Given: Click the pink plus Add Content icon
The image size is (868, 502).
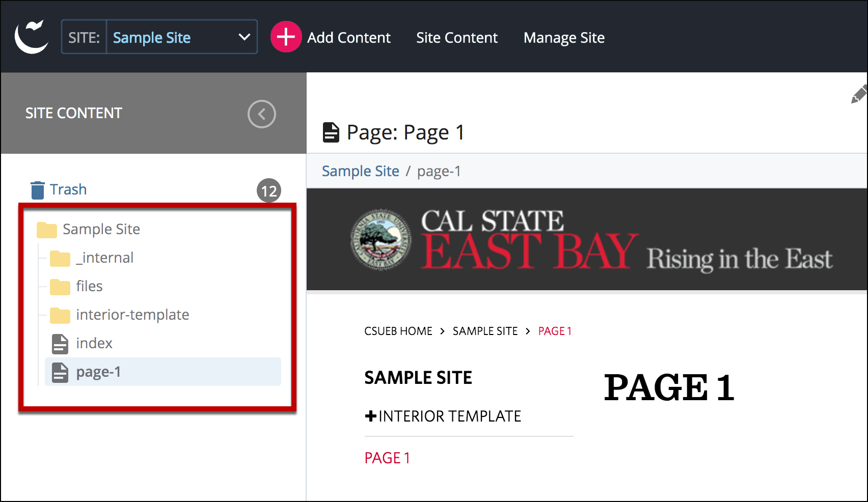Looking at the screenshot, I should (286, 37).
